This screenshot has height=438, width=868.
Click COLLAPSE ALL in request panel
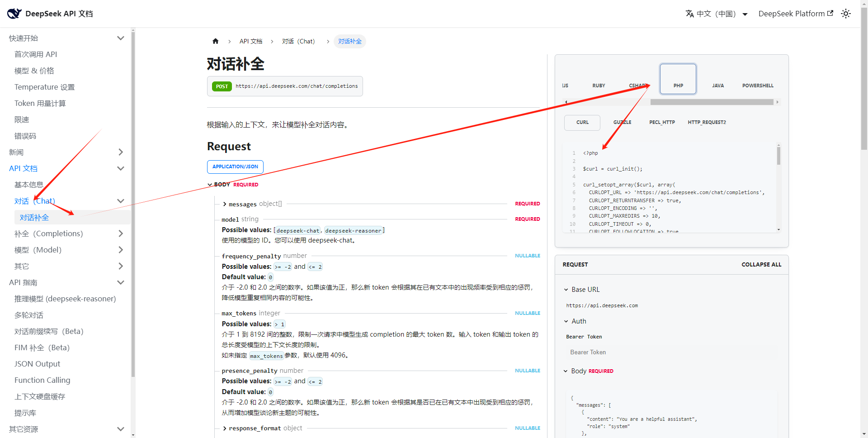[761, 265]
